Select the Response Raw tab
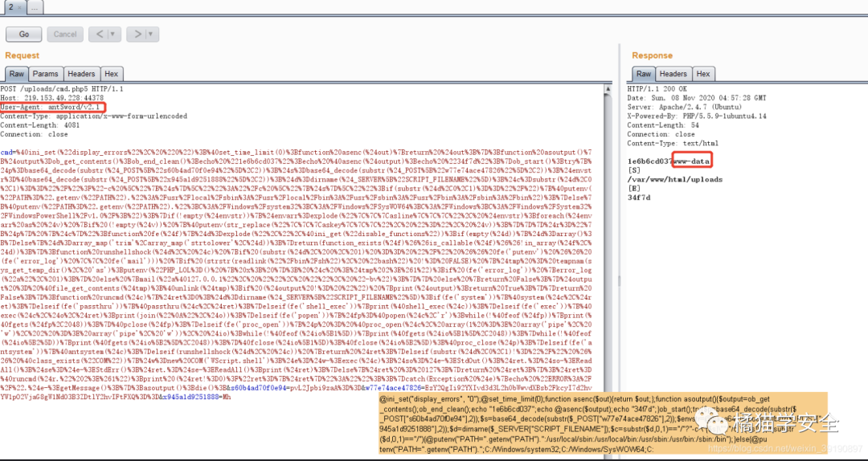The height and width of the screenshot is (461, 868). click(644, 74)
